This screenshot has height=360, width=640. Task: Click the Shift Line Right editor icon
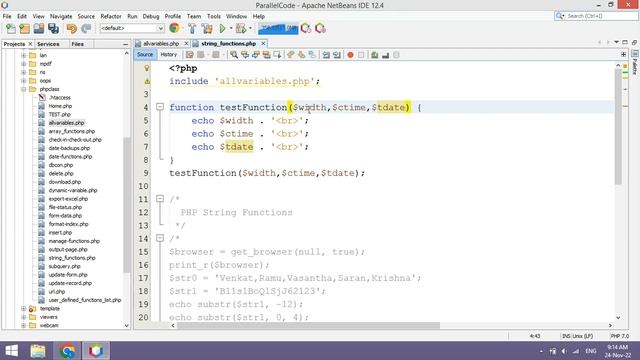coord(337,55)
